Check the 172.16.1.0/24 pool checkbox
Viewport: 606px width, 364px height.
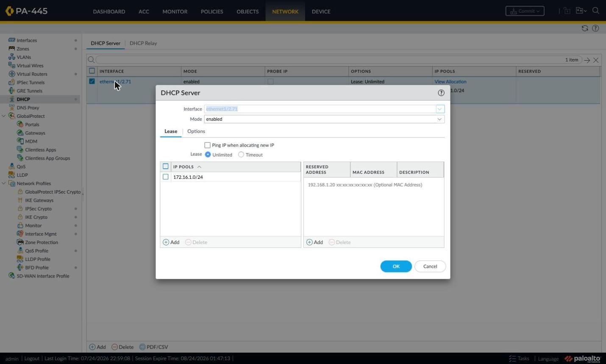point(166,177)
